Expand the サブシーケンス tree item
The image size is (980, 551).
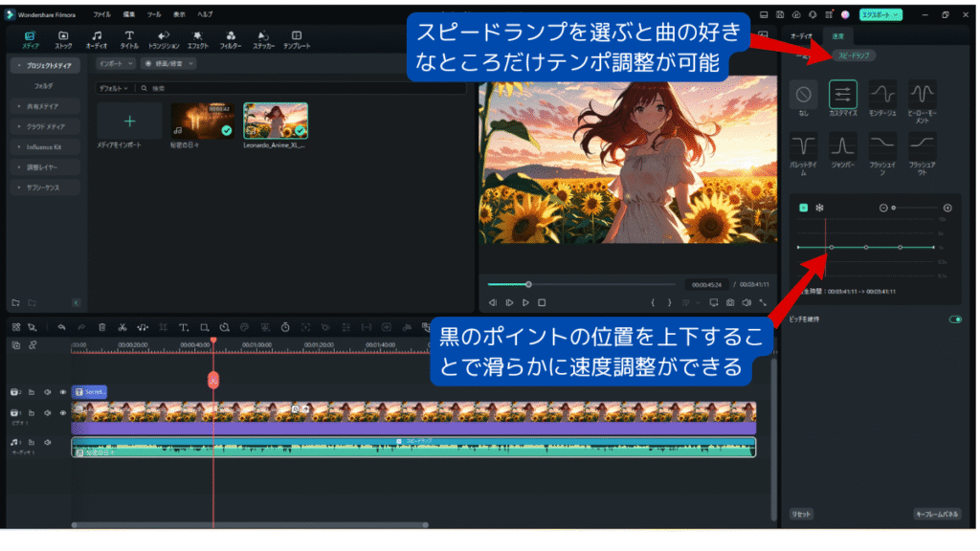[x=45, y=187]
